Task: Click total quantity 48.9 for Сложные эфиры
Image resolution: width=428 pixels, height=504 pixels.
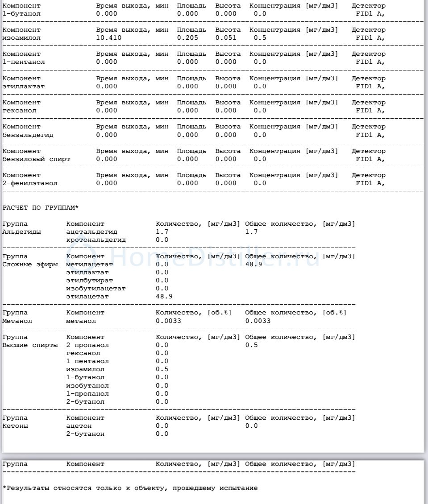Action: (x=253, y=264)
